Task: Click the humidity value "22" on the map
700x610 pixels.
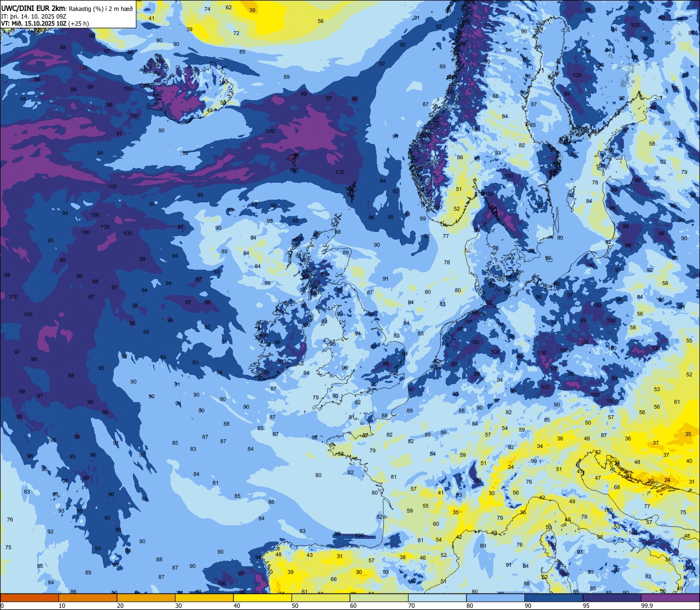Action: point(651,481)
